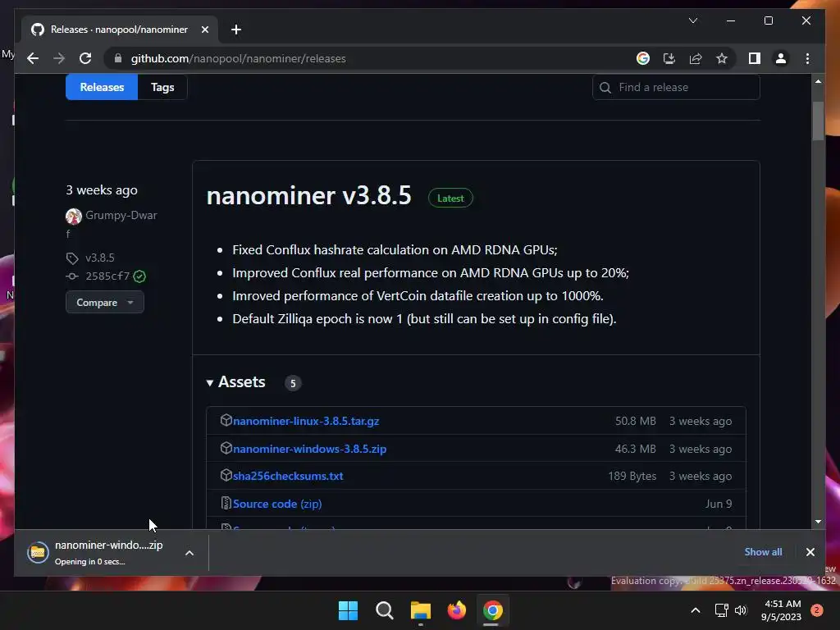Click zip file icon beside Source code (zip)

[226, 503]
